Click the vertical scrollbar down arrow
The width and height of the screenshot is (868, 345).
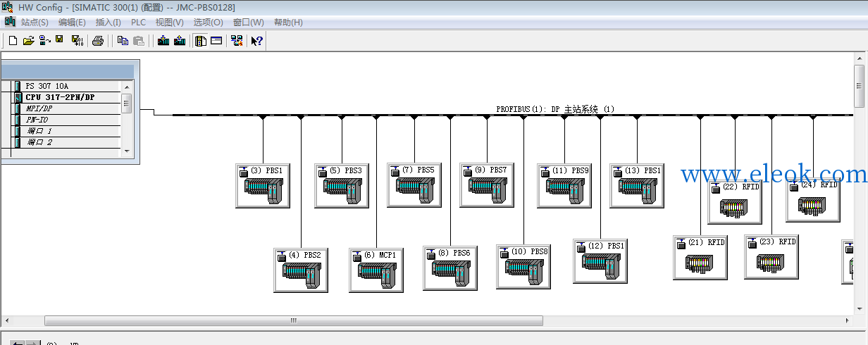(860, 308)
